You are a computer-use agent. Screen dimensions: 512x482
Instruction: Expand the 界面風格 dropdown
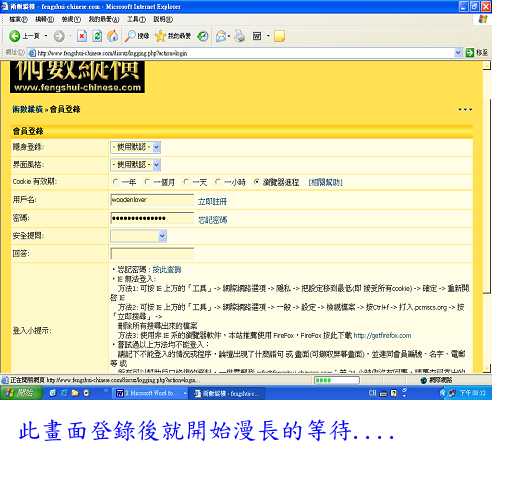136,164
